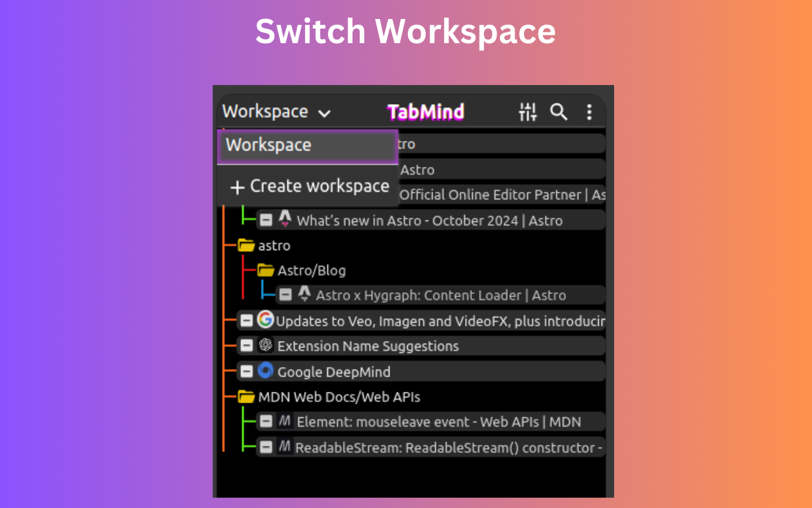The height and width of the screenshot is (508, 812).
Task: Open the three-dot overflow menu
Action: 589,112
